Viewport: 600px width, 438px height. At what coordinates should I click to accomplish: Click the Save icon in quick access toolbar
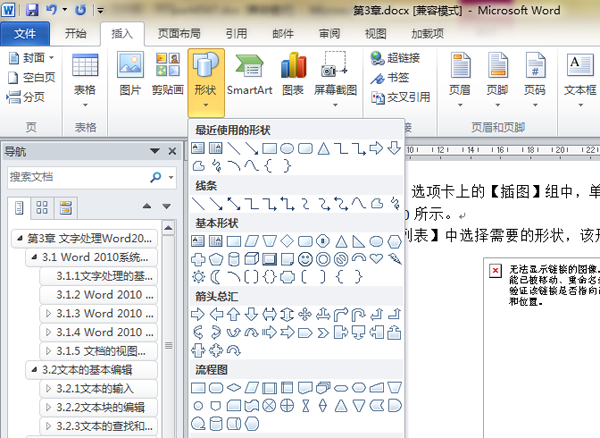pyautogui.click(x=32, y=10)
